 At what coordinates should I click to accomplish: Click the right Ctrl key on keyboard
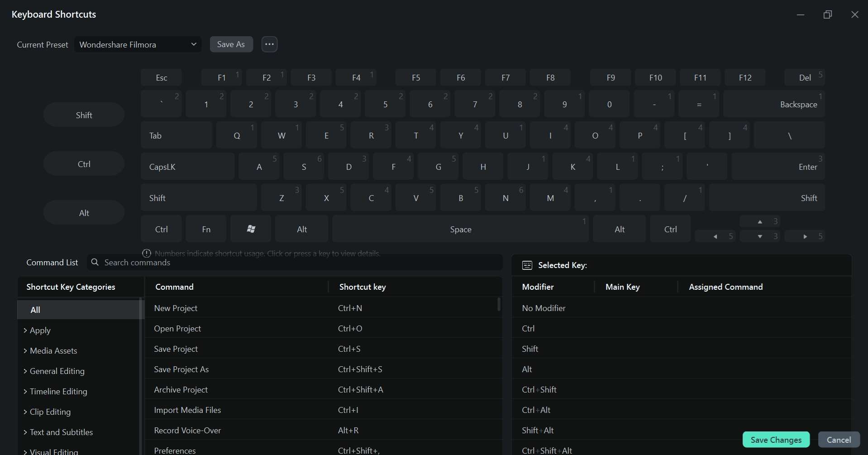(670, 229)
